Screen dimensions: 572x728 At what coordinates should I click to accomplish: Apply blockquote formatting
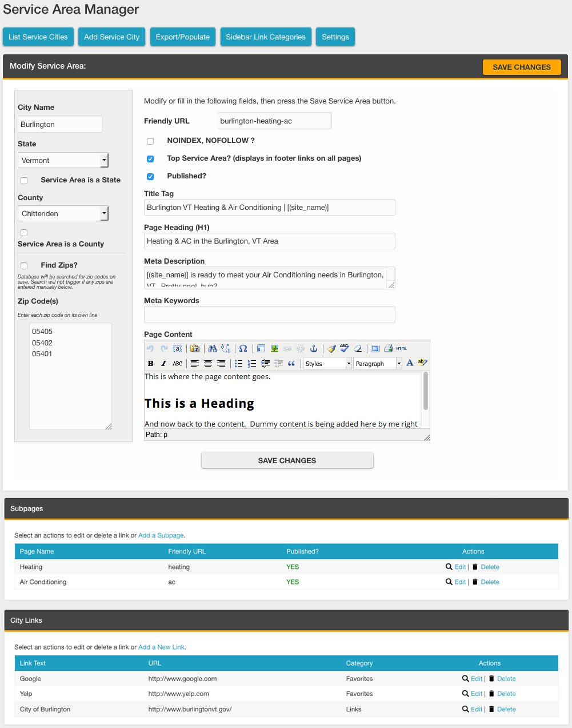coord(291,364)
